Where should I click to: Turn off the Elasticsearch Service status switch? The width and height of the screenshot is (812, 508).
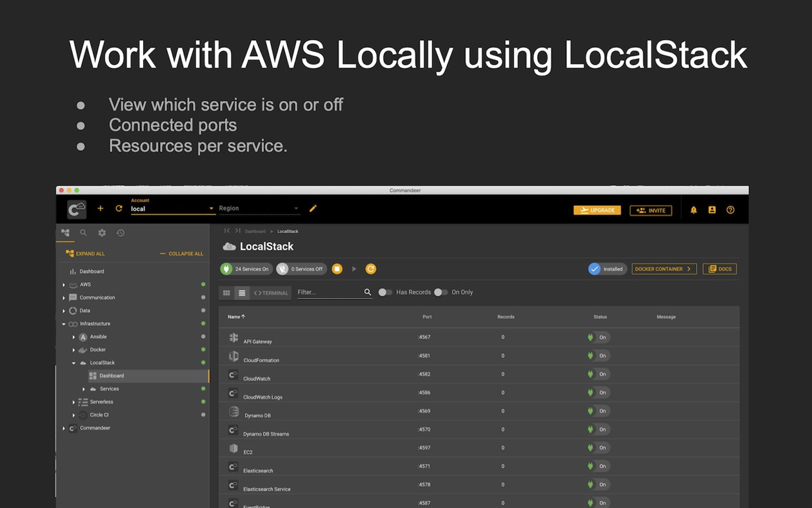tap(599, 484)
